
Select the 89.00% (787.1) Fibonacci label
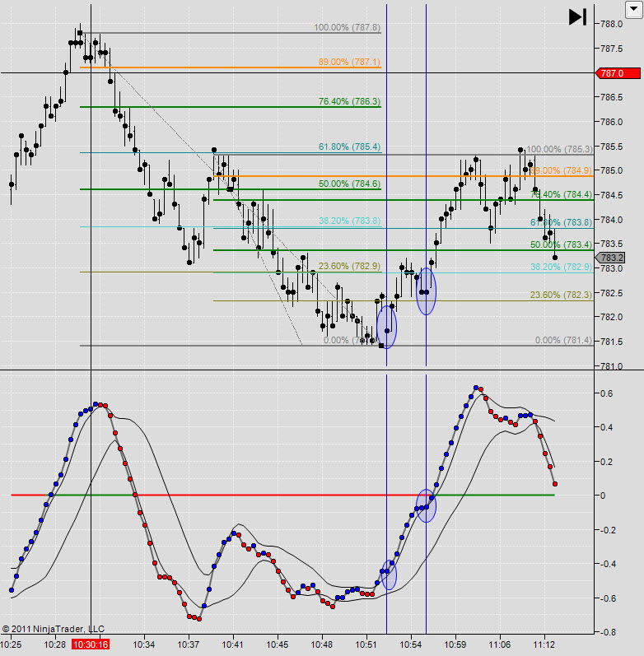tap(349, 62)
